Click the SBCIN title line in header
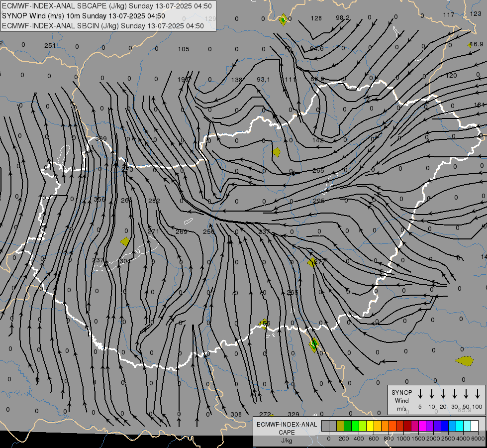 (103, 26)
